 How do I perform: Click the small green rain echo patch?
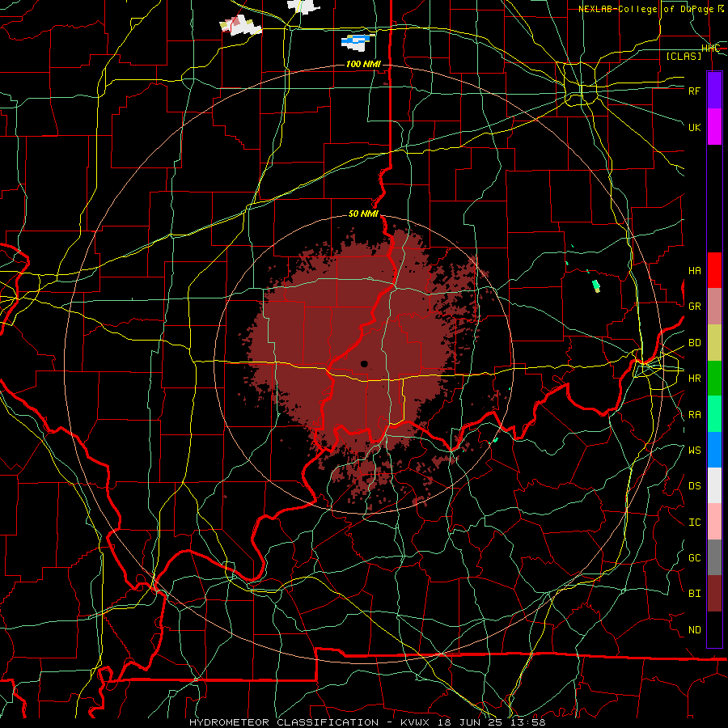596,286
